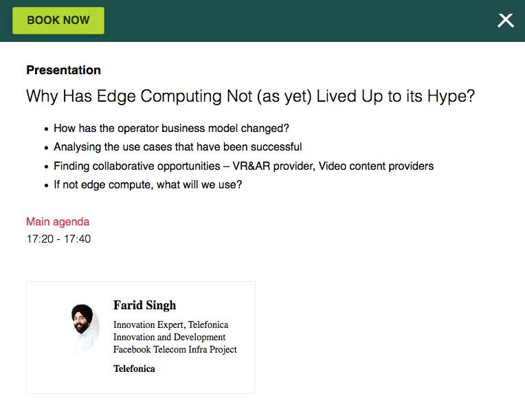Open Farid Singh's profile photo
Image resolution: width=525 pixels, height=420 pixels.
pos(86,329)
